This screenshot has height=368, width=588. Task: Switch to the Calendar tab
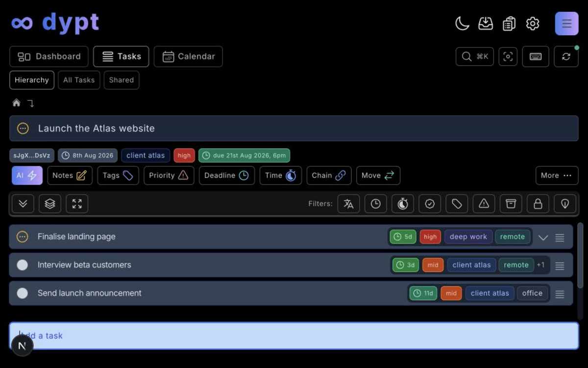[x=188, y=56]
